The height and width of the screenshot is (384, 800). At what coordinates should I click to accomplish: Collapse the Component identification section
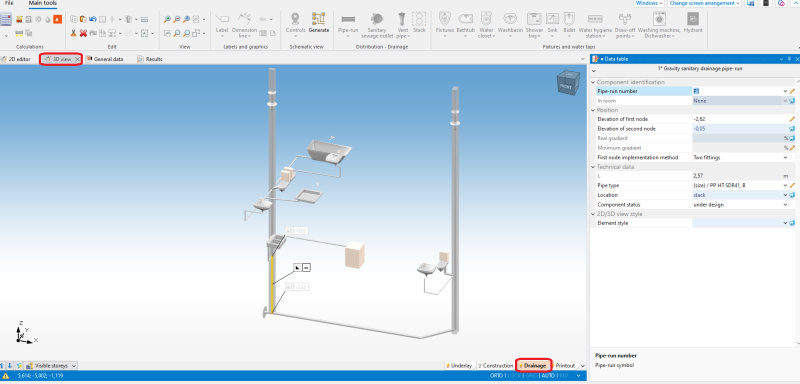593,82
